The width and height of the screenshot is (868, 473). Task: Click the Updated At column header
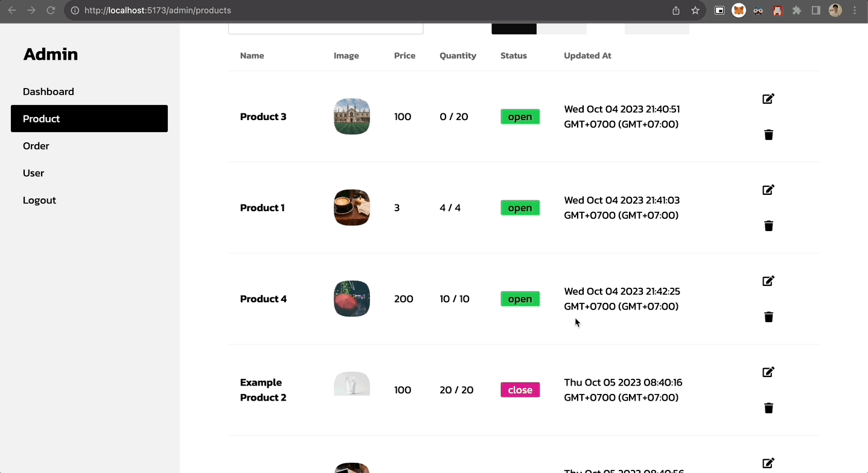tap(588, 56)
